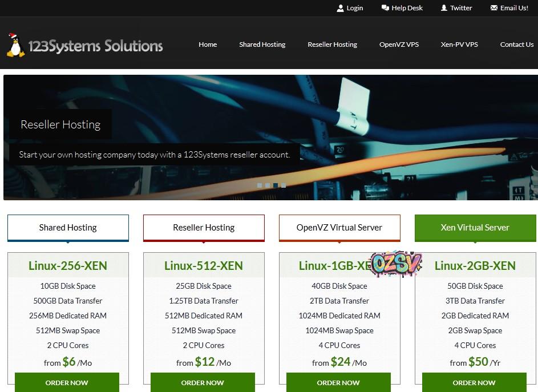Click the penguin logo with Santa hat
Image resolution: width=538 pixels, height=392 pixels.
tap(16, 45)
